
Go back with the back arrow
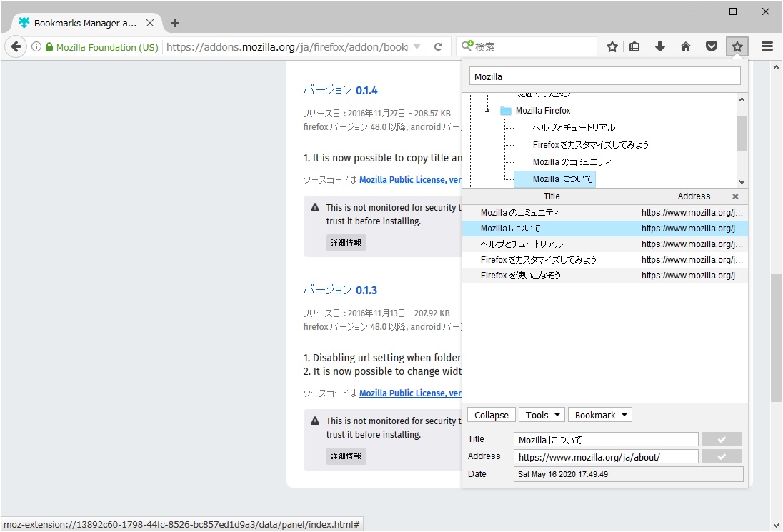pyautogui.click(x=16, y=47)
